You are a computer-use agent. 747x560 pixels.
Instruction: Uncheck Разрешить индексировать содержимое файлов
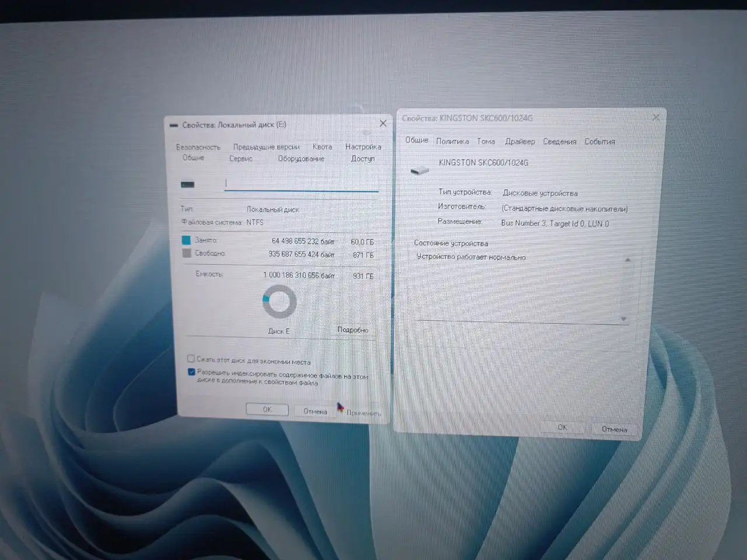pos(190,372)
